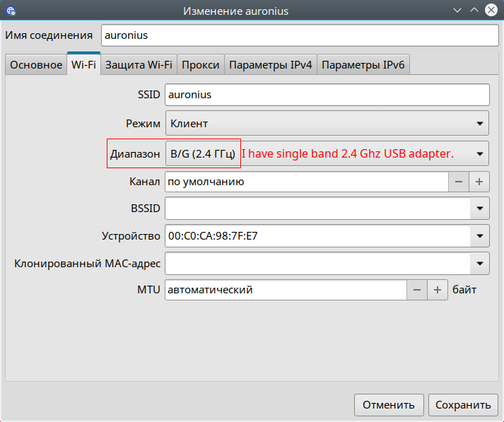The width and height of the screenshot is (504, 422).
Task: Click the network editor window icon
Action: point(11,11)
